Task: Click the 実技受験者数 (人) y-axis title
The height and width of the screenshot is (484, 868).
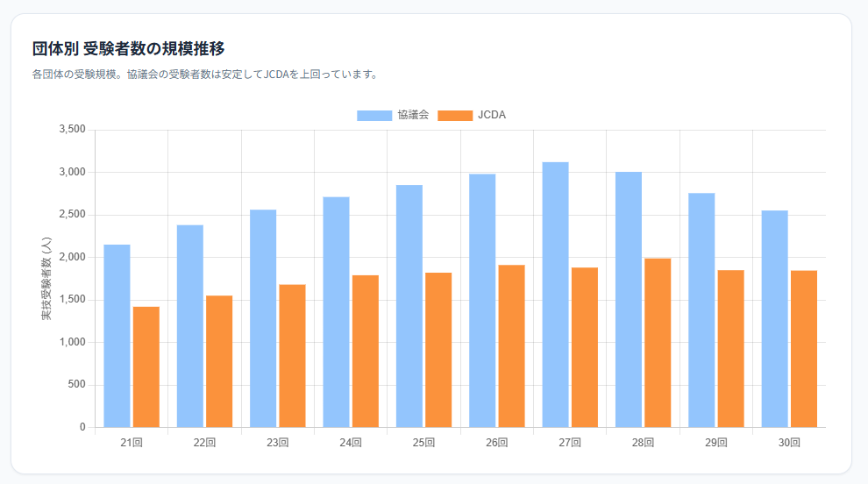Action: tap(46, 278)
